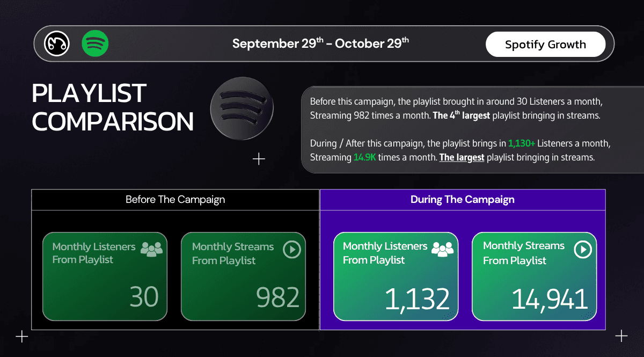Click the play icon in Before streams card
This screenshot has width=644, height=357.
pos(292,249)
